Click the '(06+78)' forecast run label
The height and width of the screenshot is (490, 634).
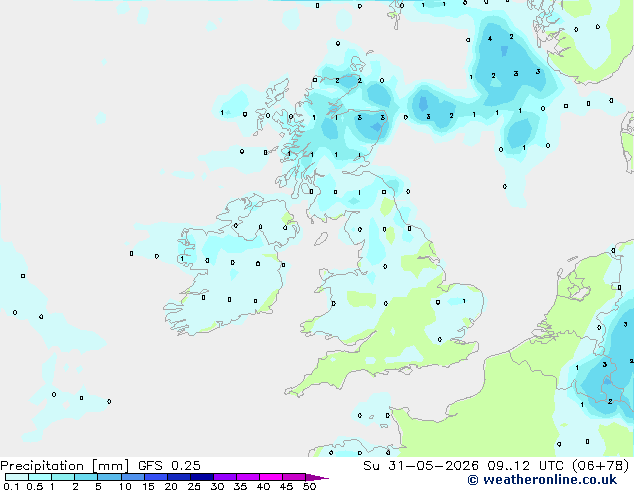601,466
